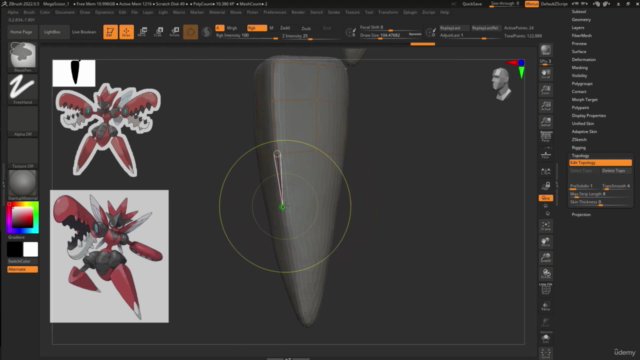Image resolution: width=640 pixels, height=360 pixels.
Task: Expand the Polygroups section
Action: coord(582,84)
